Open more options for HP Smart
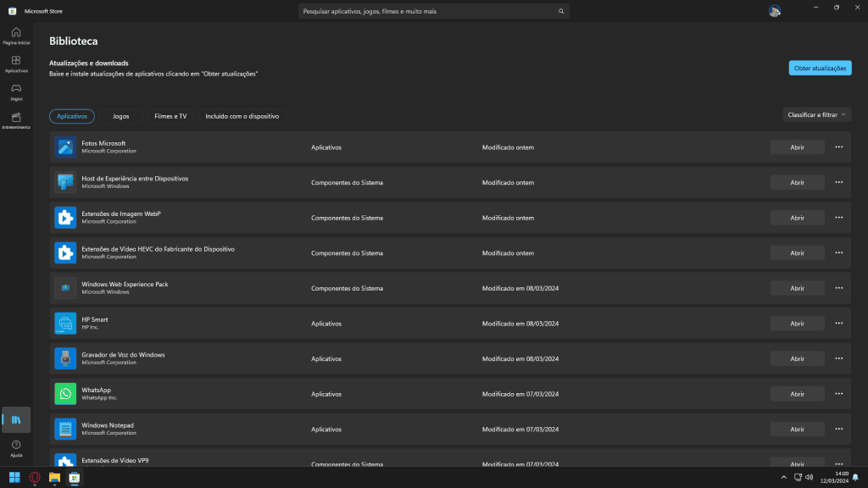 [838, 323]
